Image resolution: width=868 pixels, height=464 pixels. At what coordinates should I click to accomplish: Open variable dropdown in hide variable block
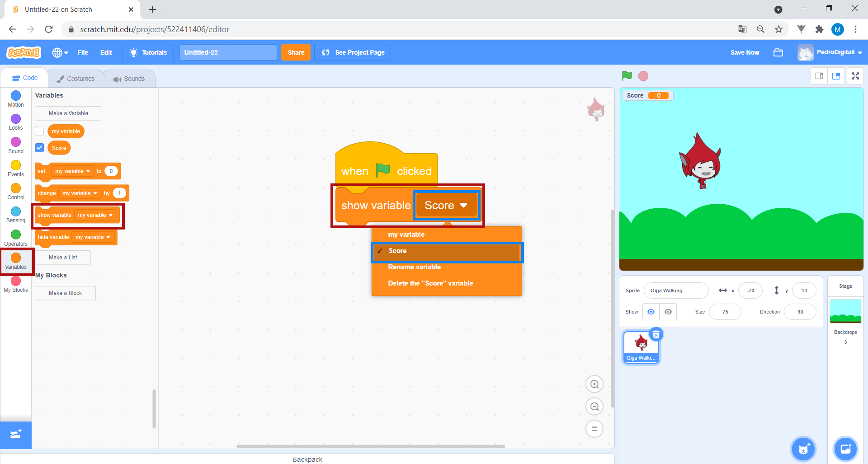pyautogui.click(x=93, y=237)
